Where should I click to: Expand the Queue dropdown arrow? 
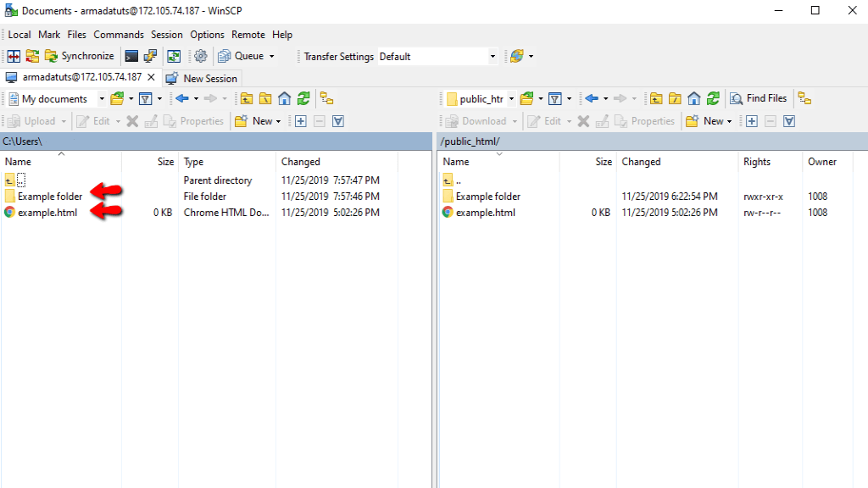tap(272, 56)
